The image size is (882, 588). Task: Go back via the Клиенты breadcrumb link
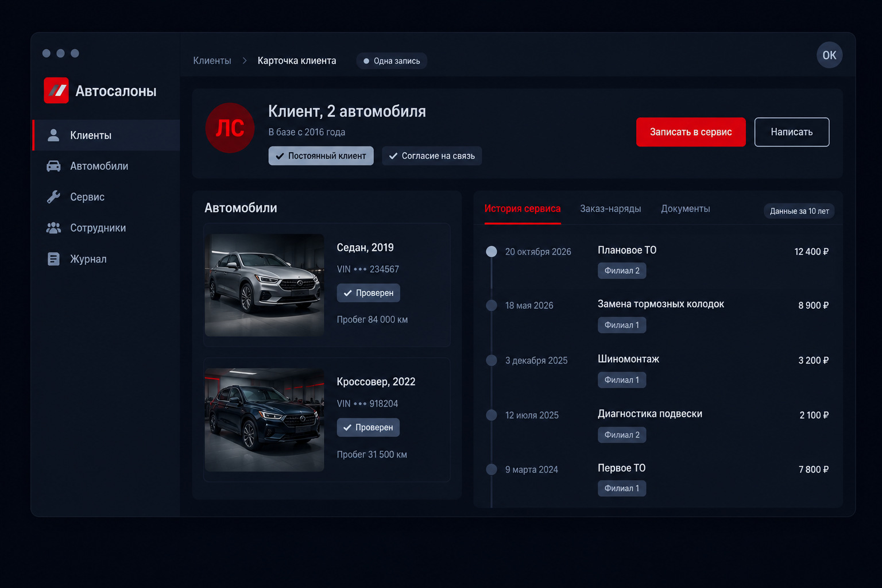(x=212, y=61)
